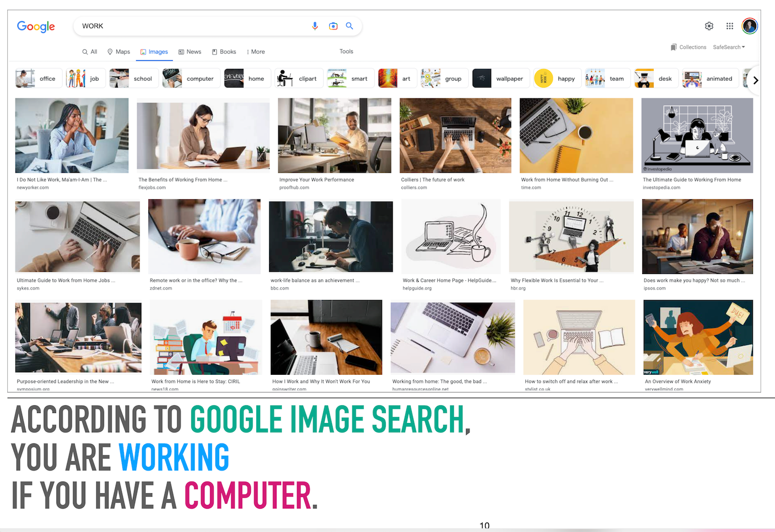Open search by image camera icon
The image size is (775, 532).
click(x=333, y=26)
